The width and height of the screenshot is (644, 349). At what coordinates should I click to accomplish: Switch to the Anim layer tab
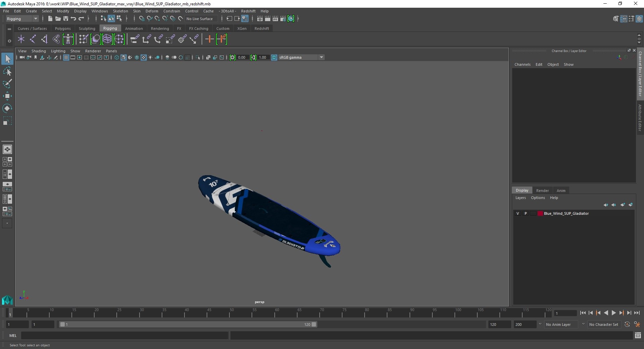tap(561, 191)
